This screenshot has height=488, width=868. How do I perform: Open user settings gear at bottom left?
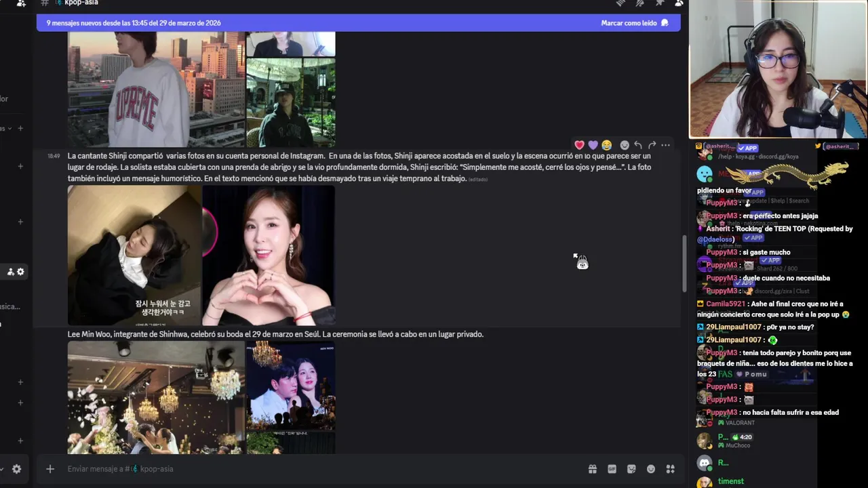(x=16, y=469)
